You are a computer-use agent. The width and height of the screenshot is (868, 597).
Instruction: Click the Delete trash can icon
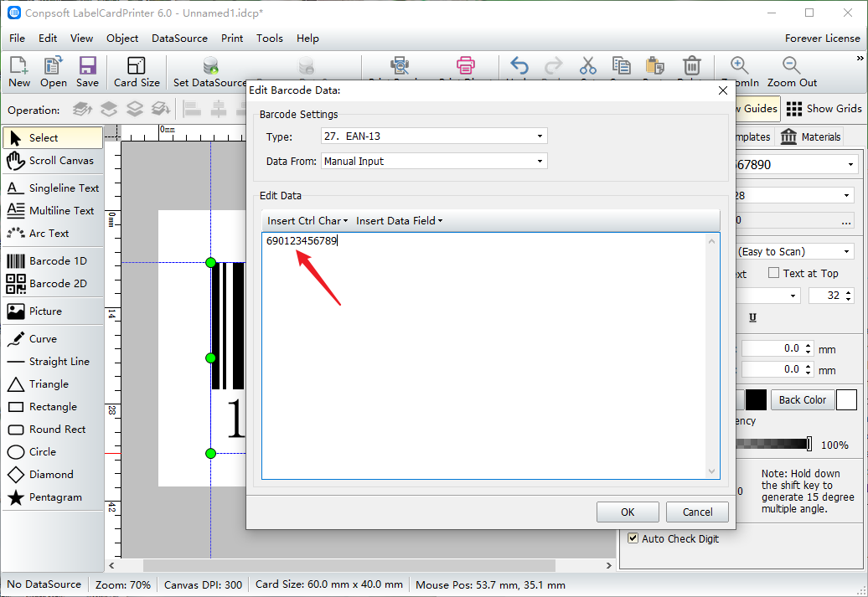pos(691,66)
